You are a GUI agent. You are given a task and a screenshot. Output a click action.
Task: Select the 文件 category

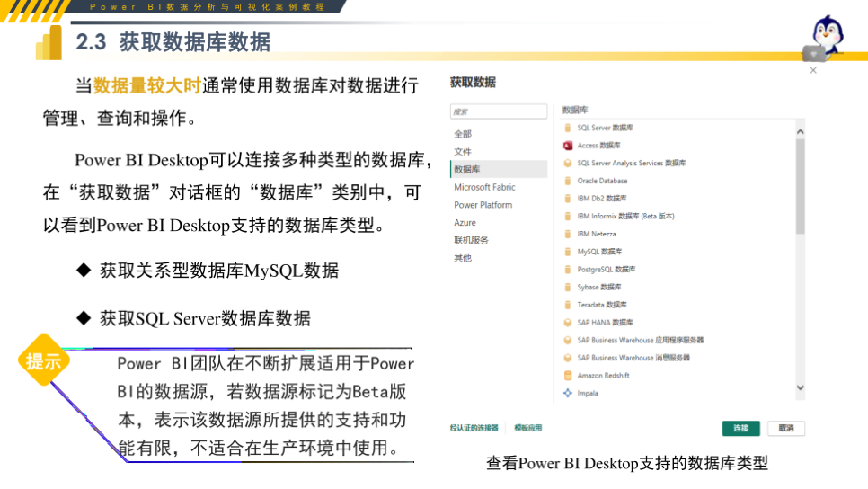[463, 152]
